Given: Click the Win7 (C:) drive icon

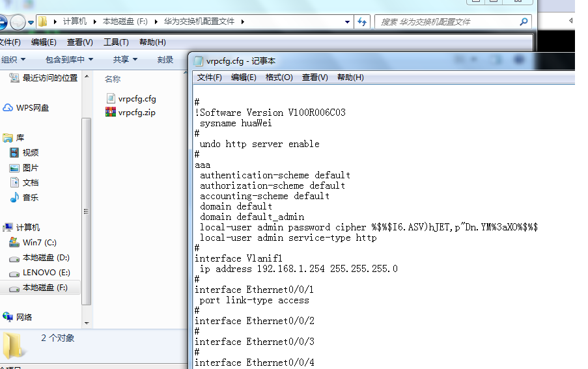Looking at the screenshot, I should click(14, 242).
